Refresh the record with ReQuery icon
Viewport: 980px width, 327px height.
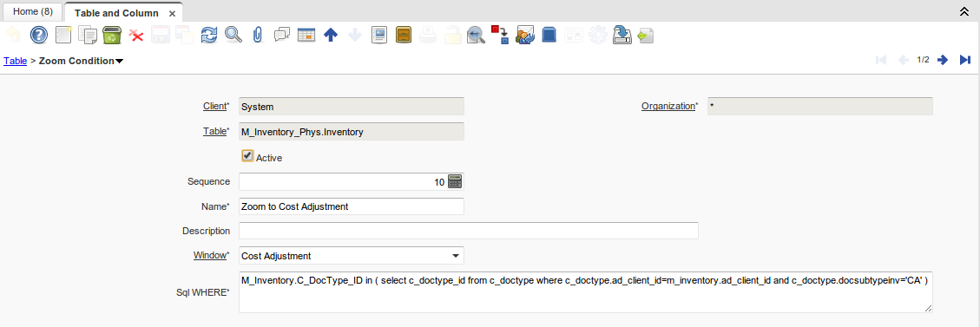click(x=208, y=35)
